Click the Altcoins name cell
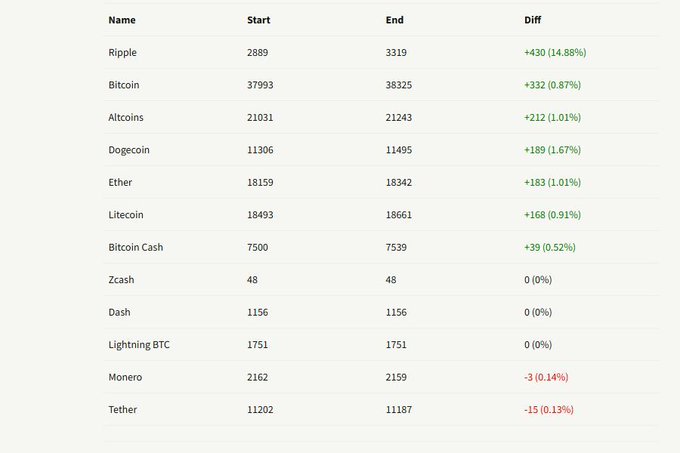The image size is (680, 453). 126,117
